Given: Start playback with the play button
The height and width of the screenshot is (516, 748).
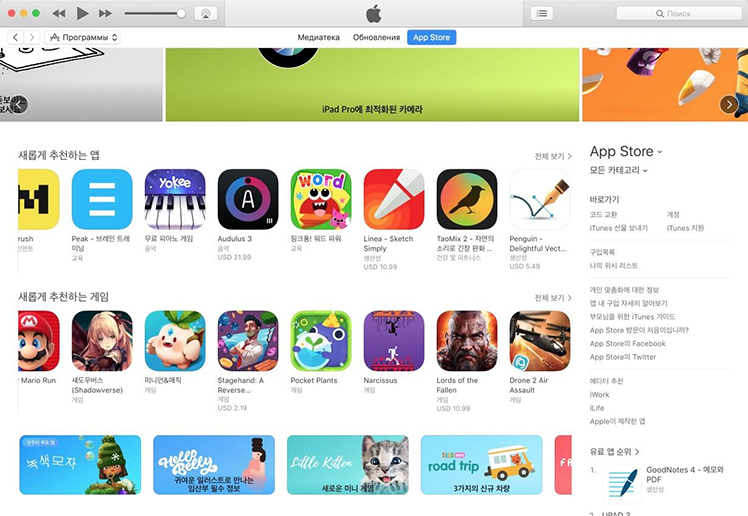Looking at the screenshot, I should 82,13.
